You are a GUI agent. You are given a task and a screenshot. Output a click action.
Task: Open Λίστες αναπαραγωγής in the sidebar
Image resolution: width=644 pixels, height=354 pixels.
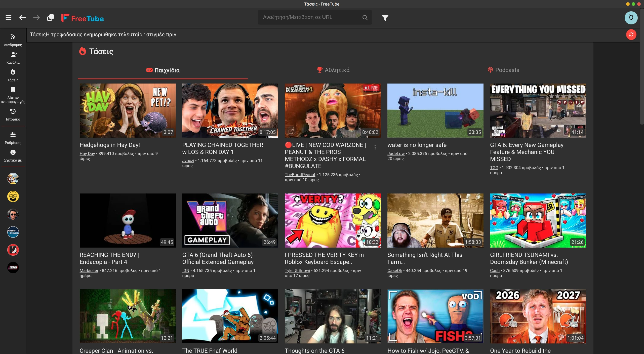(13, 95)
